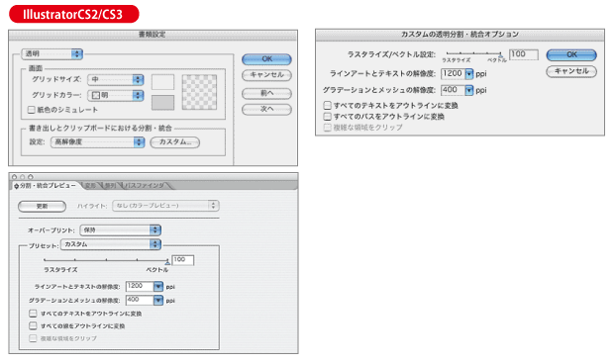
Task: Click the 1200 resolution field in preview panel
Action: click(140, 287)
